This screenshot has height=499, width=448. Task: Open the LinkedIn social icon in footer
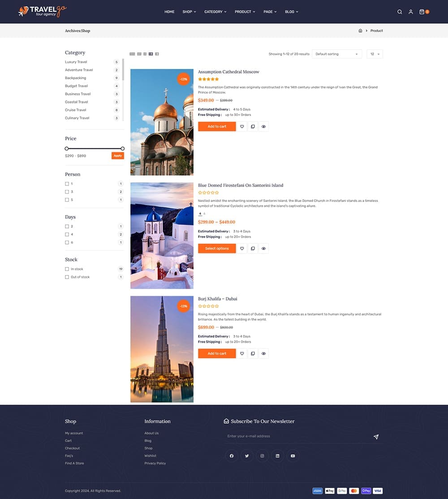point(277,456)
